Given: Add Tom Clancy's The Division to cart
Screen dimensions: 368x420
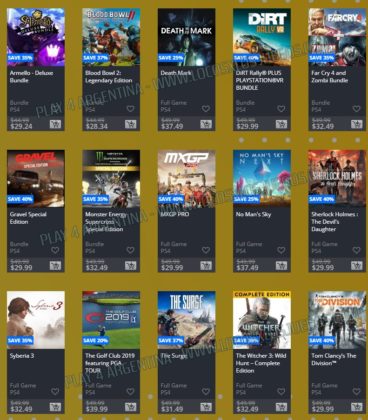Looking at the screenshot, I should click(x=357, y=407).
